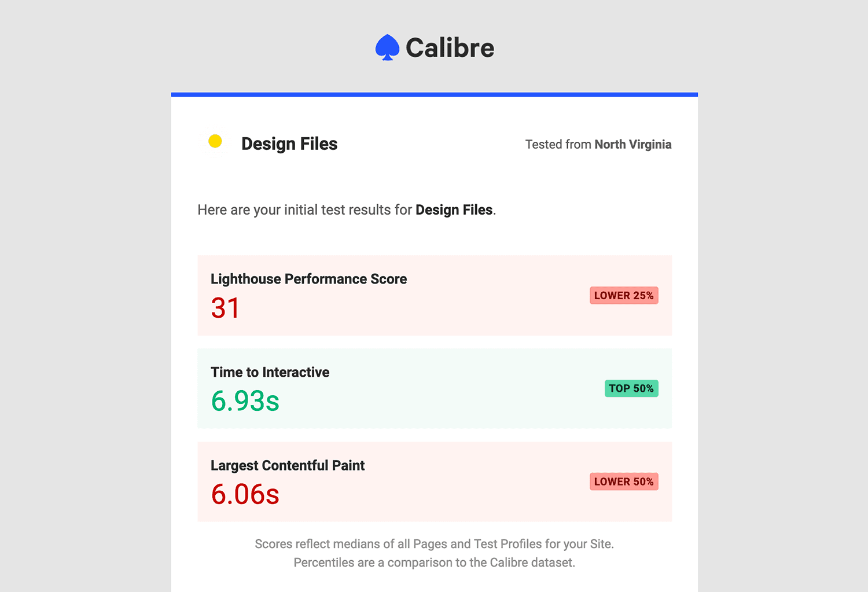This screenshot has height=592, width=868.
Task: Click the "Tested from" label
Action: point(558,145)
